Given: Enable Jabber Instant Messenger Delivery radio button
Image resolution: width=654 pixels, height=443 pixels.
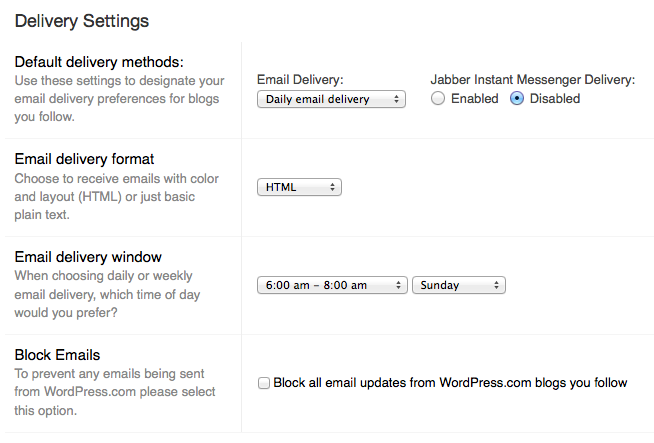Looking at the screenshot, I should click(438, 98).
